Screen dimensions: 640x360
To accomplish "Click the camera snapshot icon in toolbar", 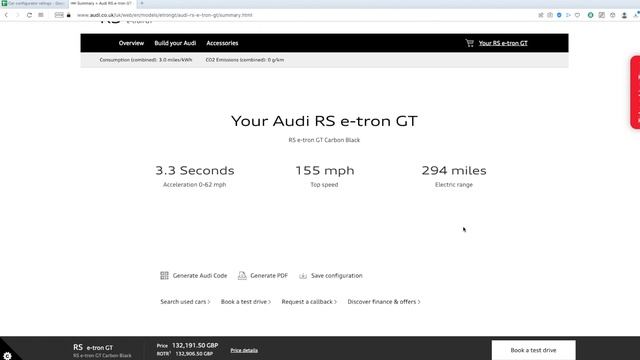I will [x=550, y=15].
